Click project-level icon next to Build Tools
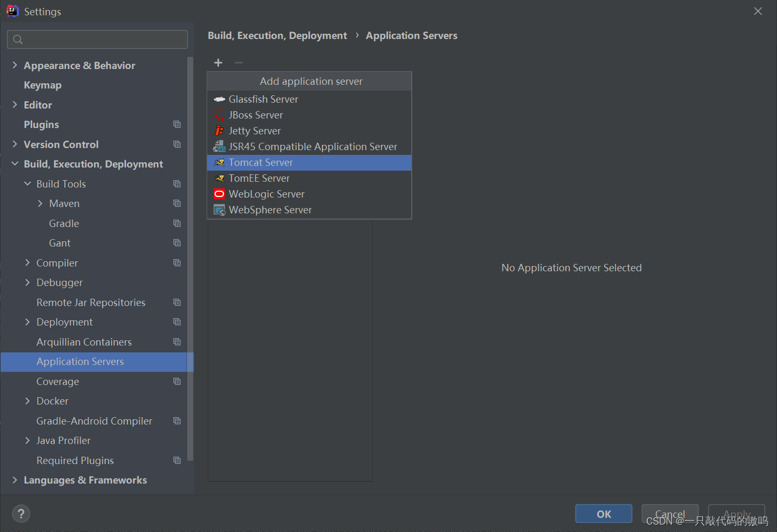The width and height of the screenshot is (777, 532). (x=177, y=184)
